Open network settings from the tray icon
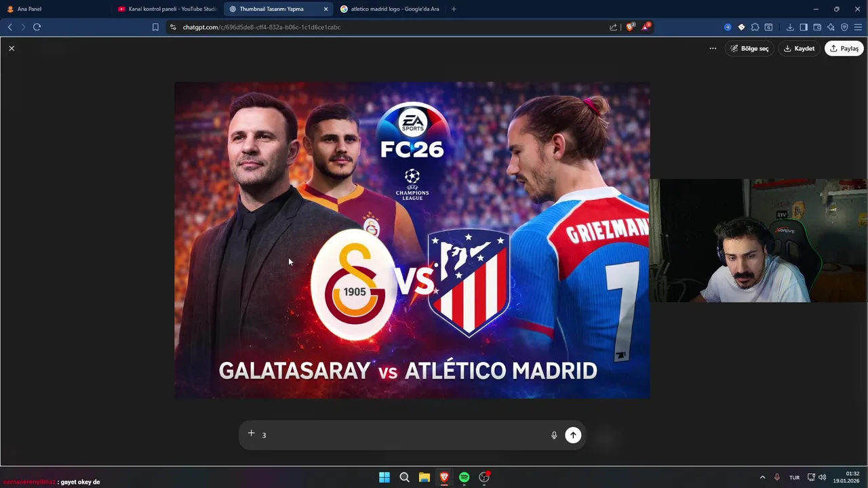Viewport: 868px width, 488px height. (811, 477)
